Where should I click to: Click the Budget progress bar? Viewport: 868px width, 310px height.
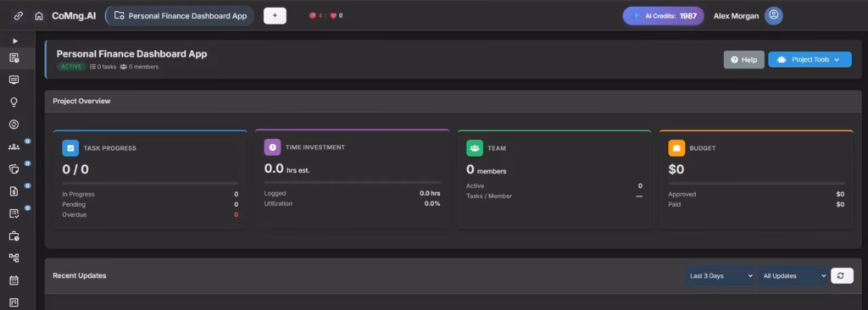click(756, 183)
